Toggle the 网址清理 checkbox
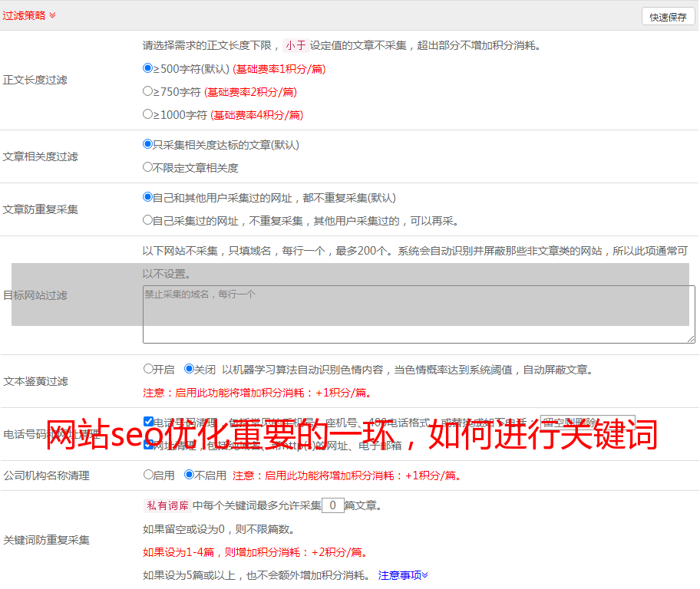The width and height of the screenshot is (700, 589). point(148,444)
